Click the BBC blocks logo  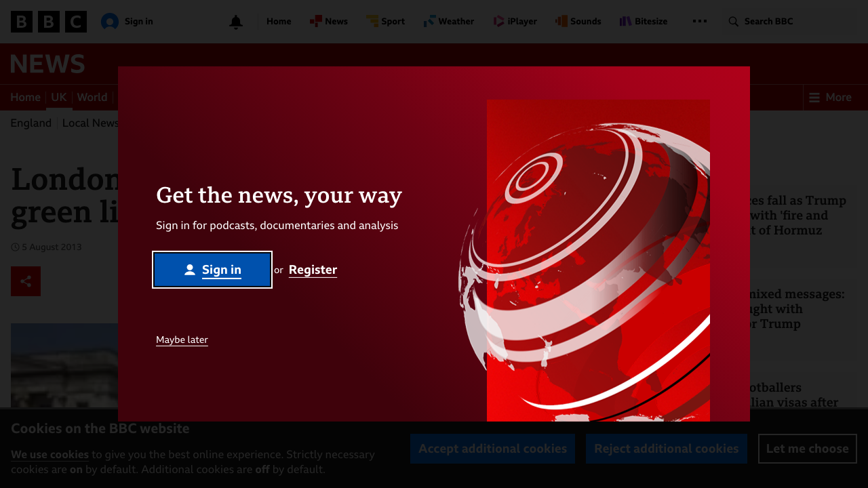click(x=48, y=21)
